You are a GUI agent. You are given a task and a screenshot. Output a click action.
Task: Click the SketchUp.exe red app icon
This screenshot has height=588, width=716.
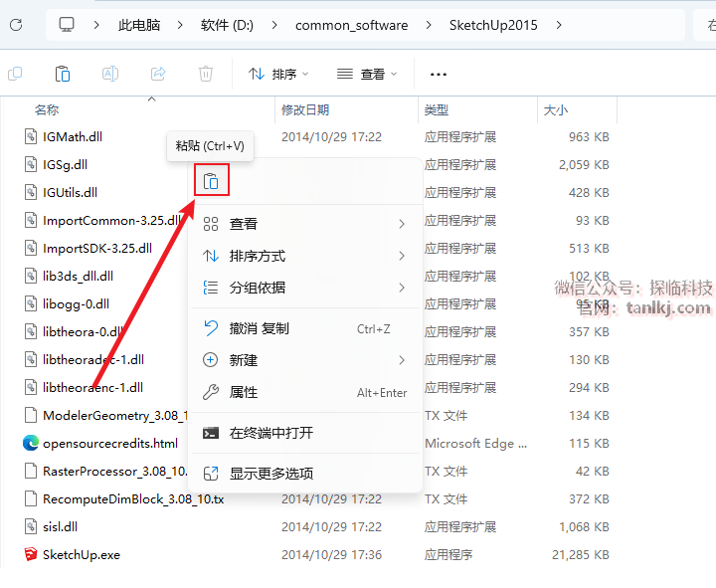click(x=30, y=554)
